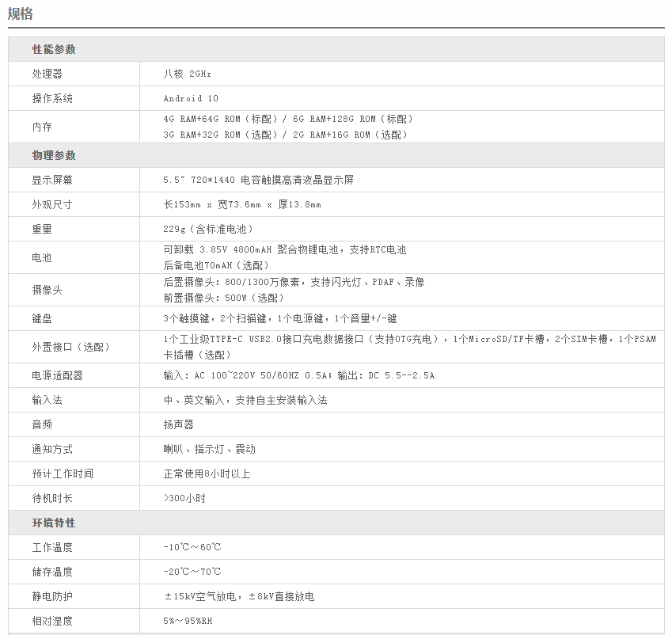Select the >300小时 standby value
Viewport: 672px width, 635px height.
(184, 498)
